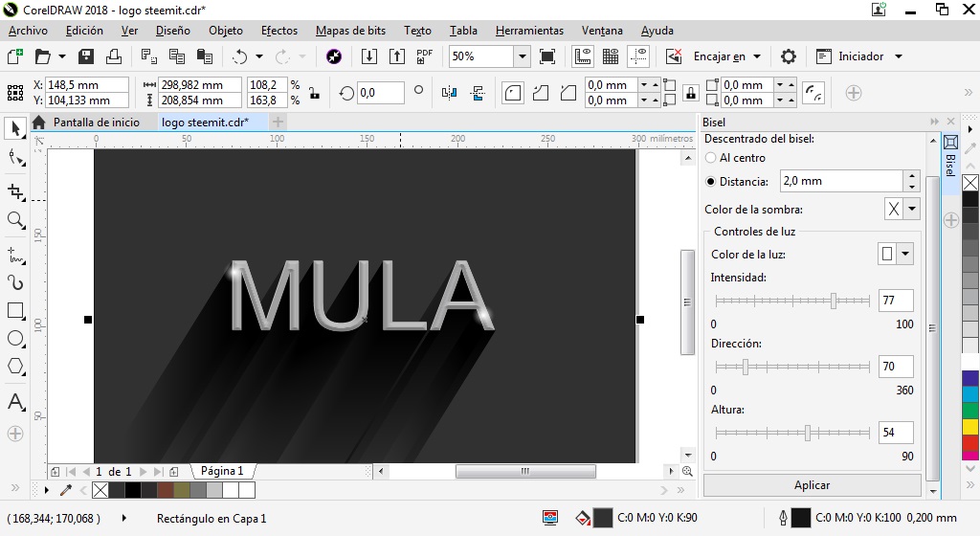Click the no-fill swatch in document palette
Screen dimensions: 980x536
click(x=100, y=490)
